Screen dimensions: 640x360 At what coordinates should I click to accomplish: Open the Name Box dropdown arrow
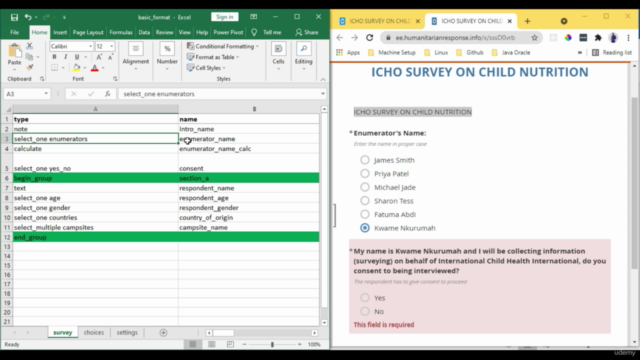pyautogui.click(x=46, y=94)
